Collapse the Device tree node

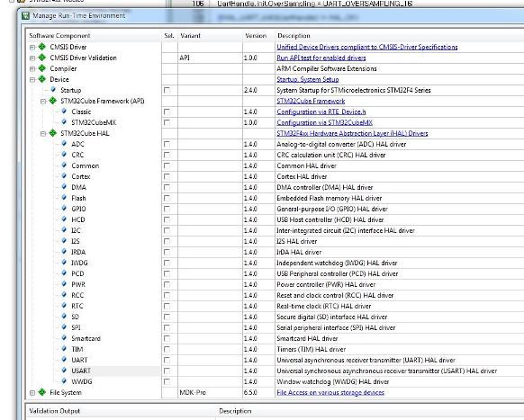tap(32, 80)
